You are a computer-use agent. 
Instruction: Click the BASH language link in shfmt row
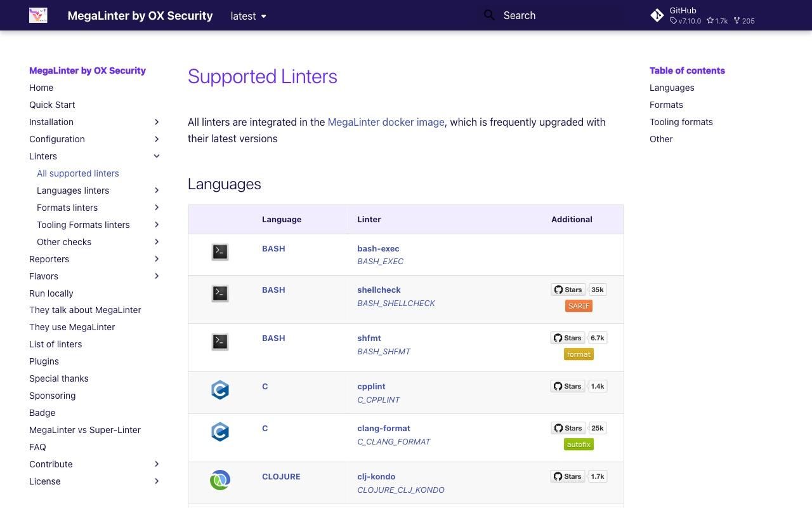pyautogui.click(x=273, y=338)
